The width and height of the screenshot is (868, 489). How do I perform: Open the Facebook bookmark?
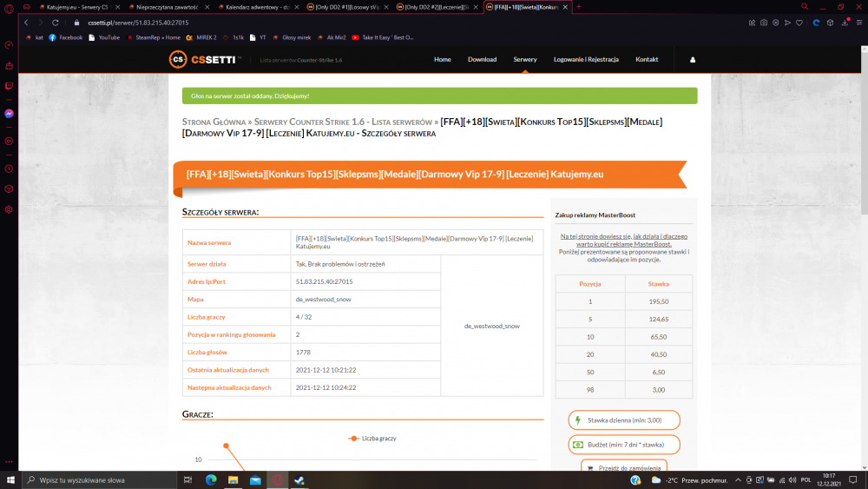pos(66,37)
